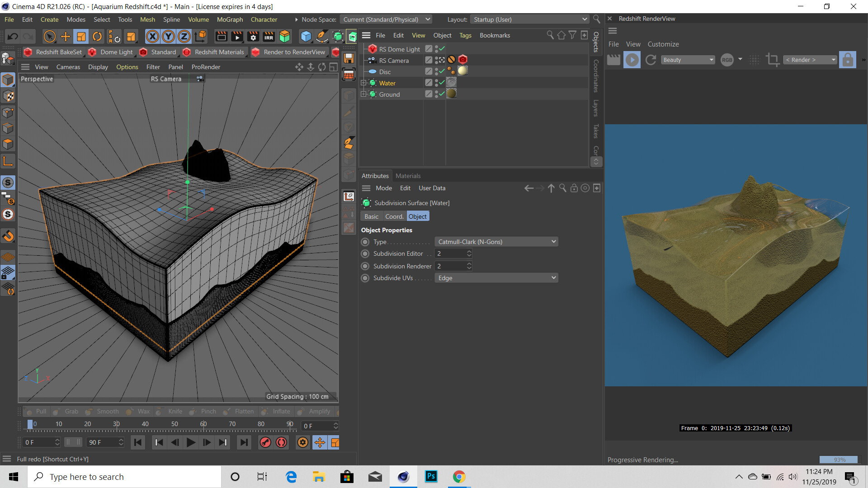Screen dimensions: 868x488
Task: Open the RGB channel dropdown arrow
Action: [740, 59]
